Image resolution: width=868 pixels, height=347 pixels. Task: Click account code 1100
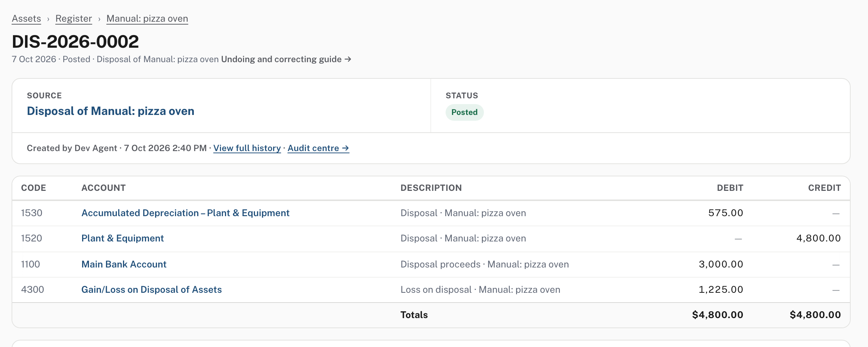pos(30,264)
